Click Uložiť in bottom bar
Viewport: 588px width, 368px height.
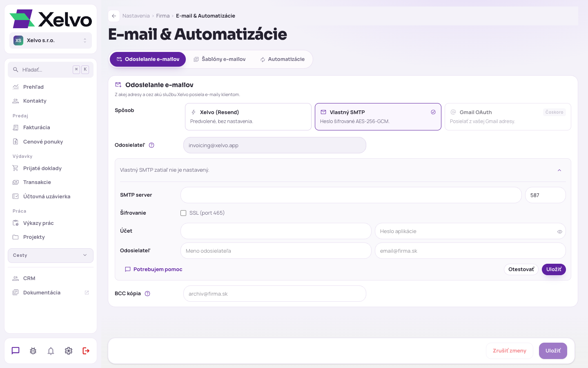click(x=553, y=351)
